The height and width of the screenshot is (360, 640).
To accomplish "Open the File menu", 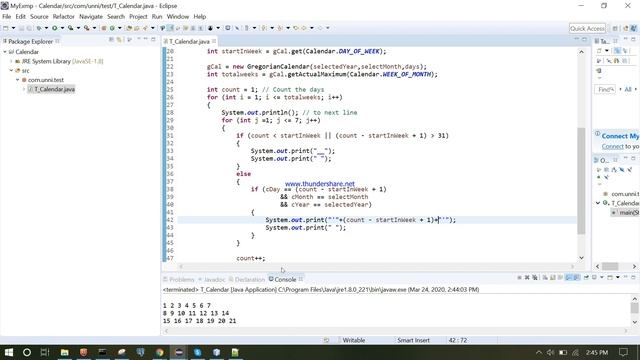I will pyautogui.click(x=7, y=17).
